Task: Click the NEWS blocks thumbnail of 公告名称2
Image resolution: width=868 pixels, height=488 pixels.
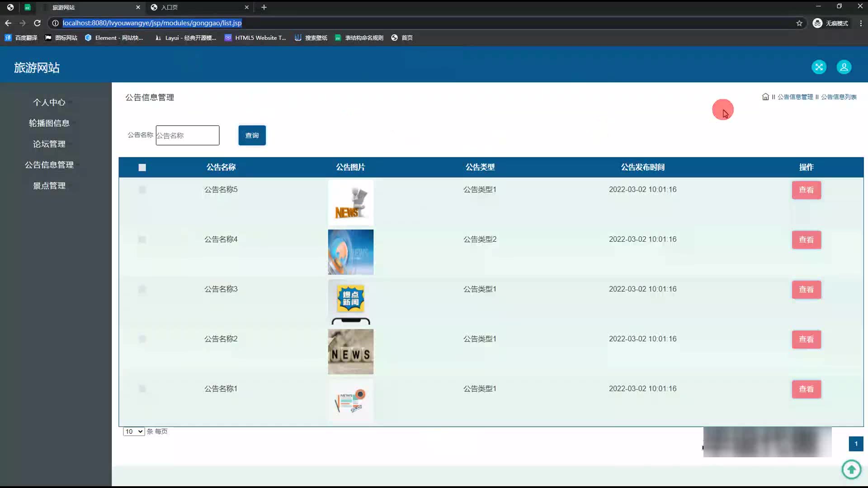Action: pos(350,352)
